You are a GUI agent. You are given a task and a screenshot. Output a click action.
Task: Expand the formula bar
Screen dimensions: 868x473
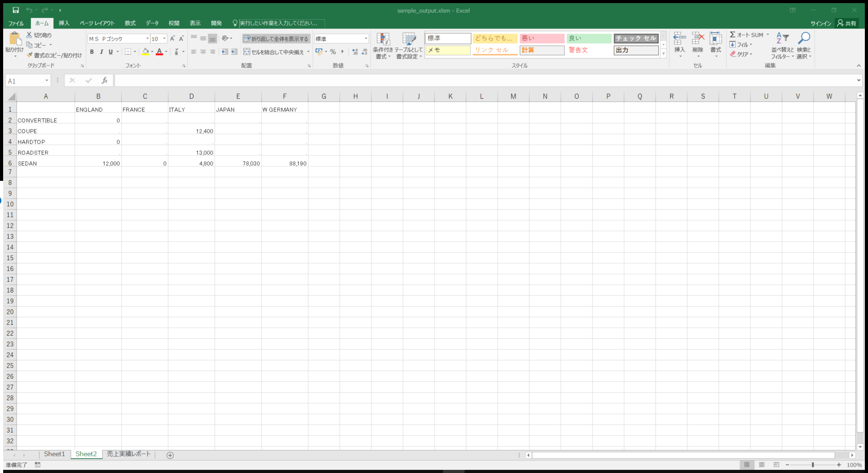coord(859,80)
